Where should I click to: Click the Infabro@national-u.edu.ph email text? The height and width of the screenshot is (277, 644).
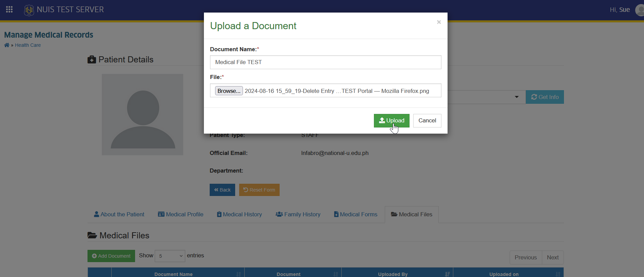point(335,153)
